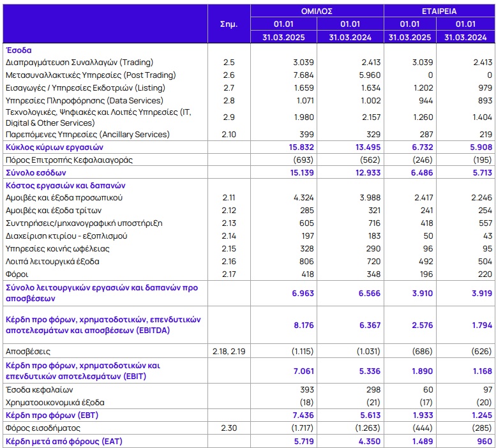Click the ΟΜΙΛΟΣ column group header

[x=317, y=11]
